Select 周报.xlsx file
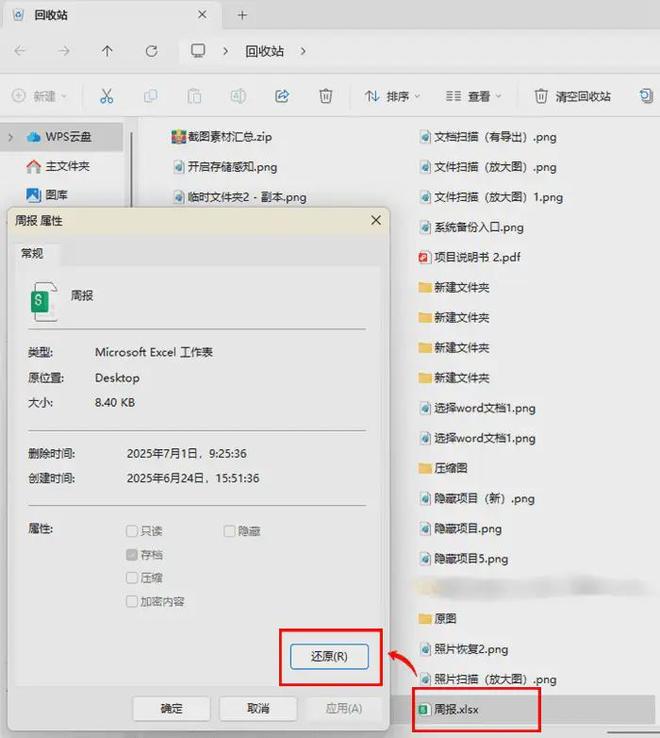The height and width of the screenshot is (738, 660). tap(448, 709)
